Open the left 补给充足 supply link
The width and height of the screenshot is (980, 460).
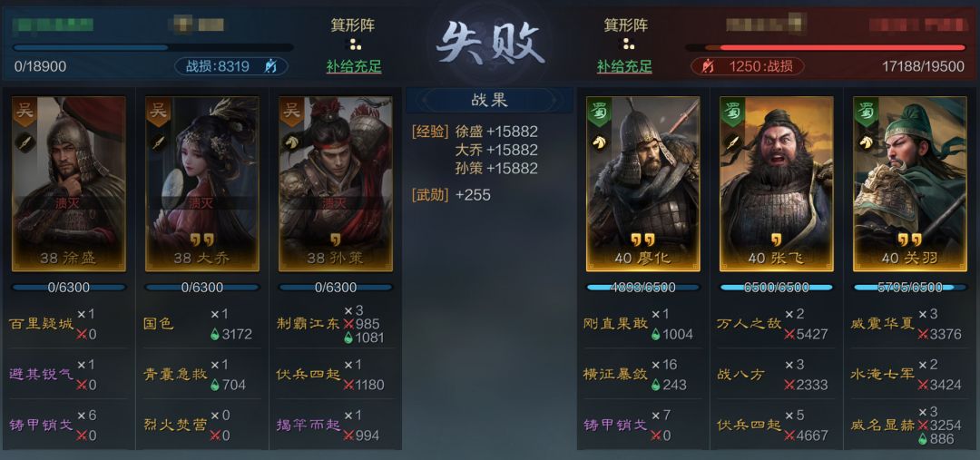(x=354, y=67)
